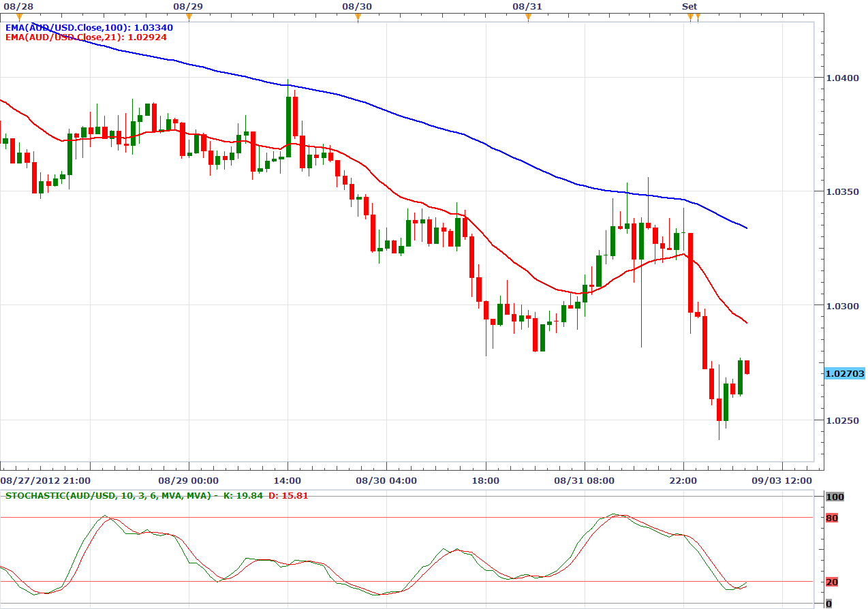Click the stochastic 0 level tag
The image size is (868, 609).
click(828, 604)
